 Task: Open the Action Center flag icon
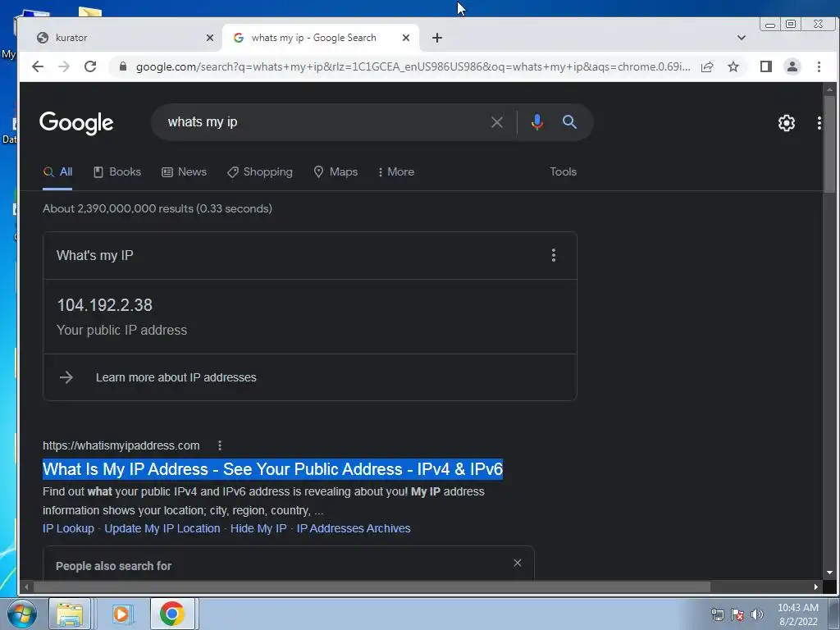pos(737,614)
